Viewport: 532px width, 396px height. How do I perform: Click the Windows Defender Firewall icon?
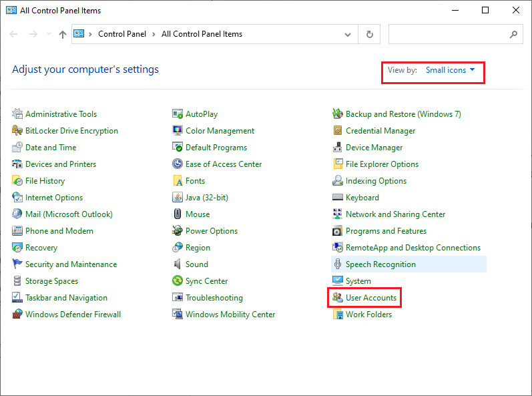point(17,315)
